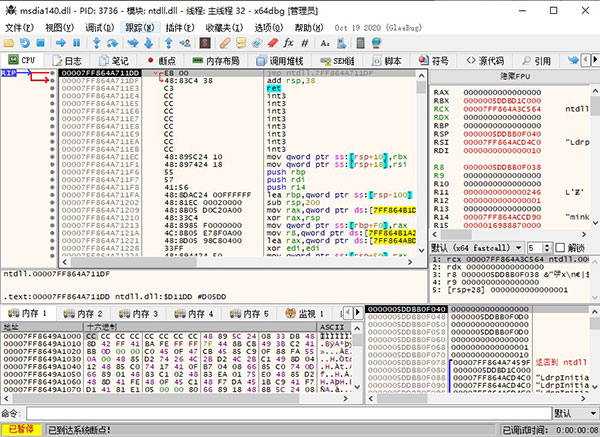
Task: Select the 内存 3 dump tab
Action: [x=139, y=314]
